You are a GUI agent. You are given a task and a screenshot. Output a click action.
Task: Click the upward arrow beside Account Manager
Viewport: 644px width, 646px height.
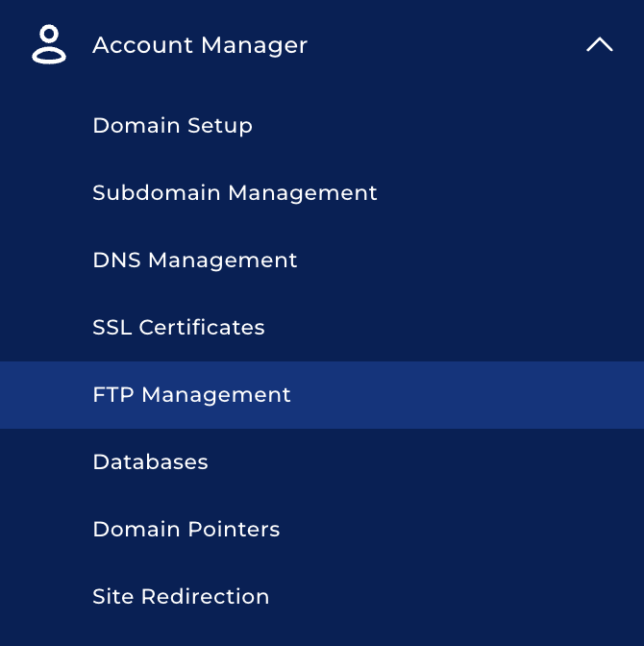599,45
